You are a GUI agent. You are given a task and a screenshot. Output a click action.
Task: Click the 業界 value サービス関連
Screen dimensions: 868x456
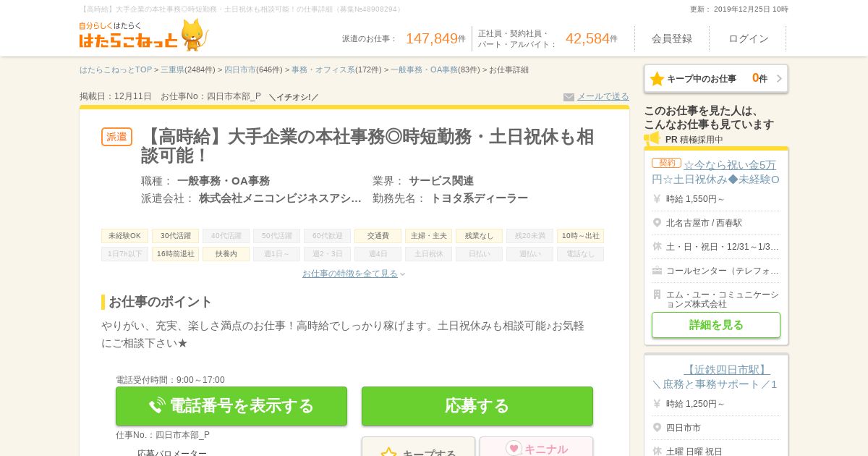coord(441,181)
